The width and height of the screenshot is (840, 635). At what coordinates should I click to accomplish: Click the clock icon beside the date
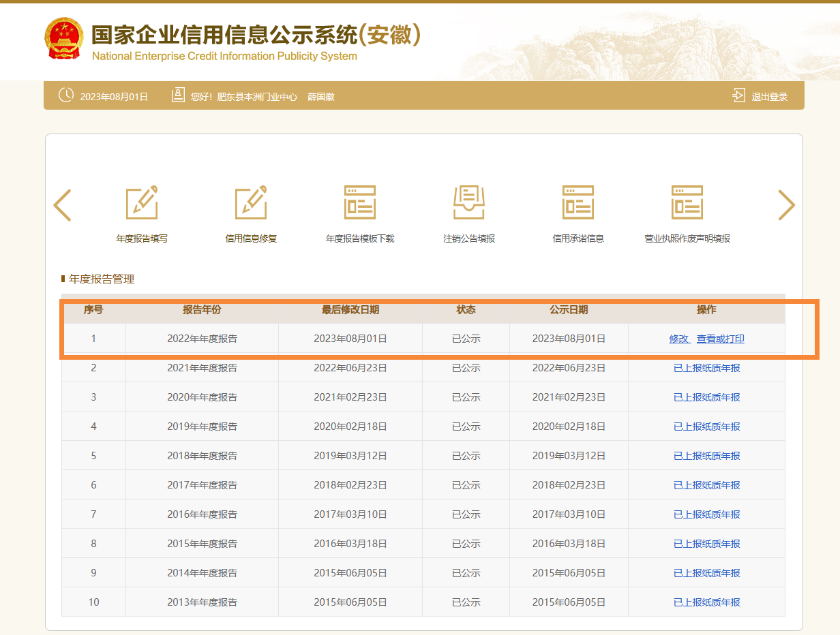point(66,95)
